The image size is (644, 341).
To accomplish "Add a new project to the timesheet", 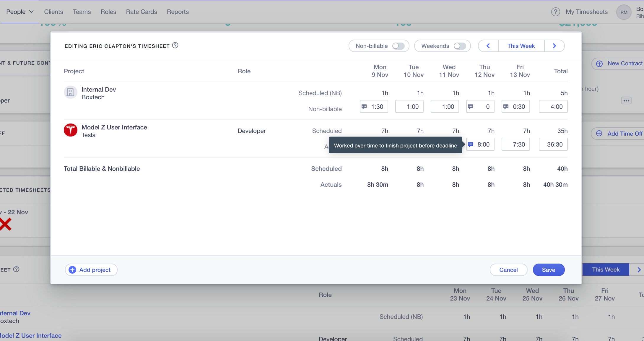I will [x=91, y=269].
